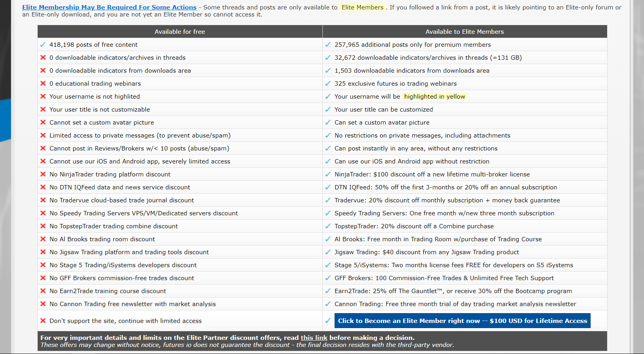Click the checkmark beside 1,503 downloadable indicators
644x354 pixels.
point(328,70)
